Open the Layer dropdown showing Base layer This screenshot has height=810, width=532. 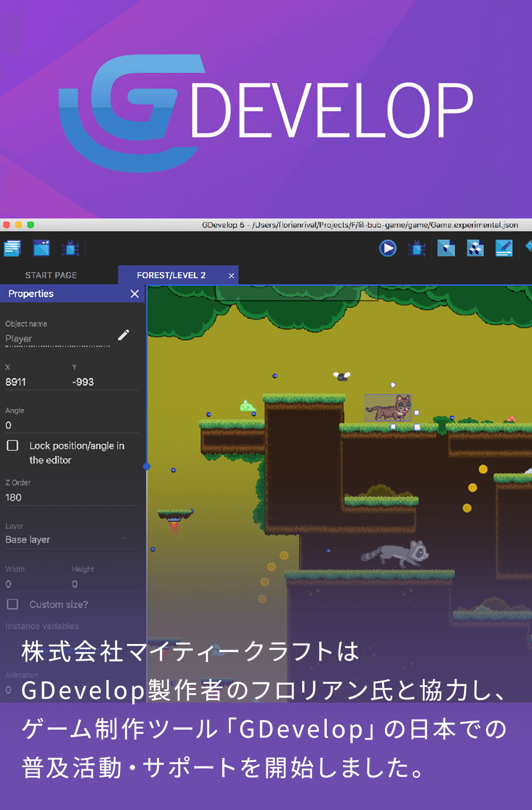72,540
